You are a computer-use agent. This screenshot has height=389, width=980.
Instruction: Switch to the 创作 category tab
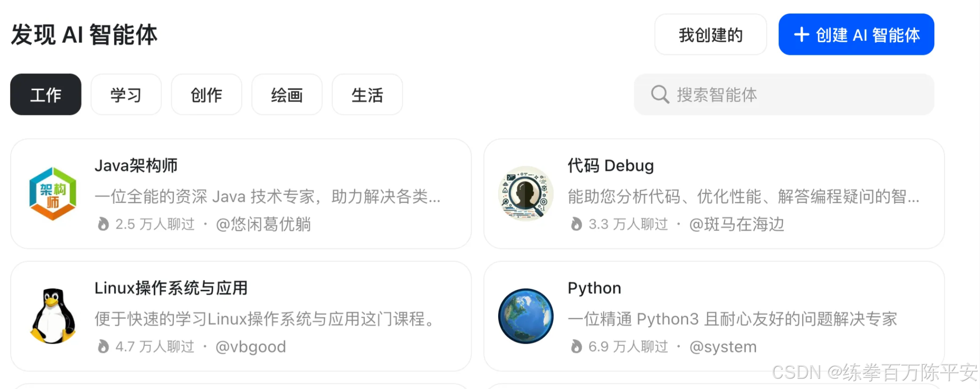pyautogui.click(x=206, y=94)
